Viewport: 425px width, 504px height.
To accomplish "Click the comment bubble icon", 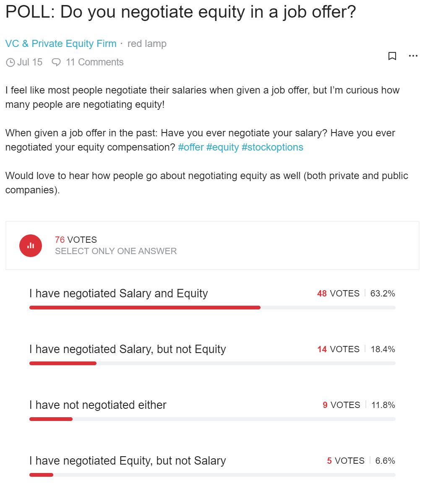I will pos(56,62).
